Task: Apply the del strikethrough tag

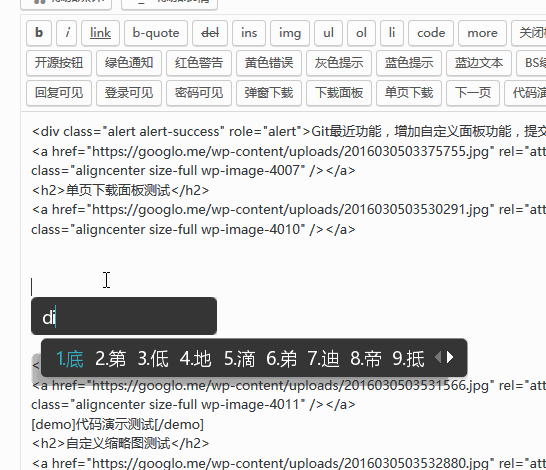Action: [x=210, y=33]
